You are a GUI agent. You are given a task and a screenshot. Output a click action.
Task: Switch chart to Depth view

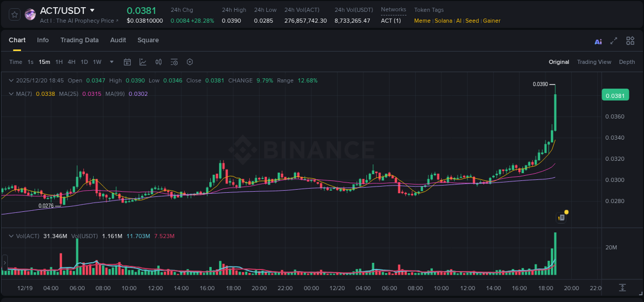[x=626, y=62]
